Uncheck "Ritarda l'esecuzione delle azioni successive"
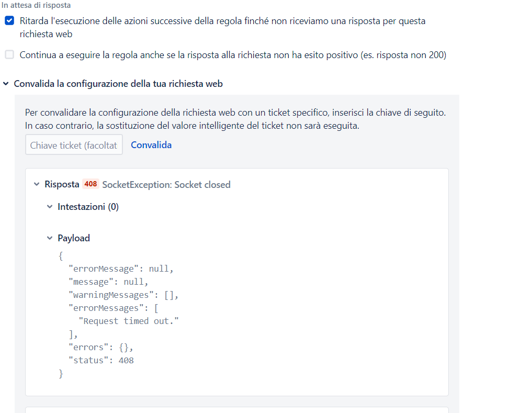 click(x=9, y=21)
